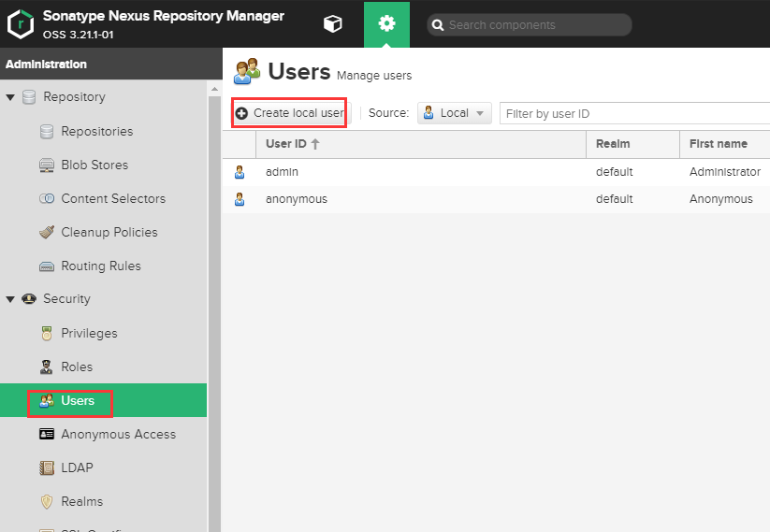Select the admin user ID
The width and height of the screenshot is (770, 532).
(x=282, y=172)
